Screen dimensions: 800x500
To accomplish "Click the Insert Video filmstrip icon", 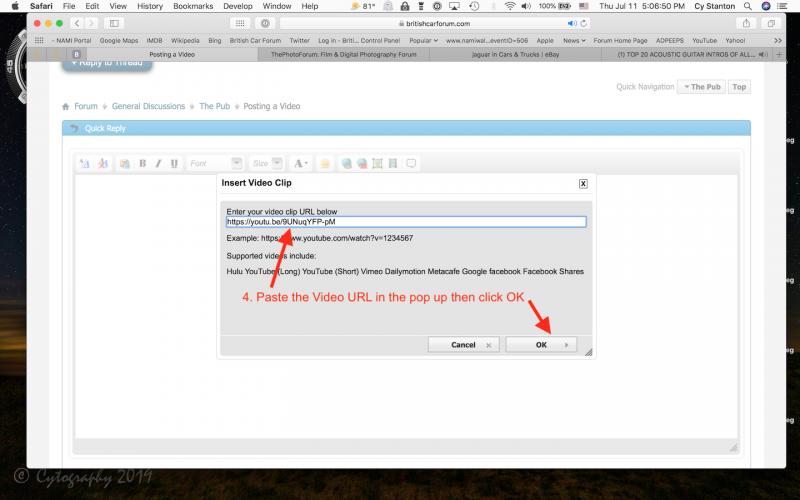I will [x=393, y=163].
